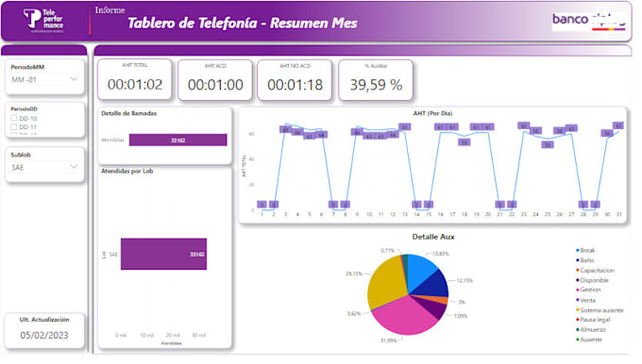Select the AHT ACD card 00:01:00
The image size is (642, 364).
pyautogui.click(x=215, y=80)
